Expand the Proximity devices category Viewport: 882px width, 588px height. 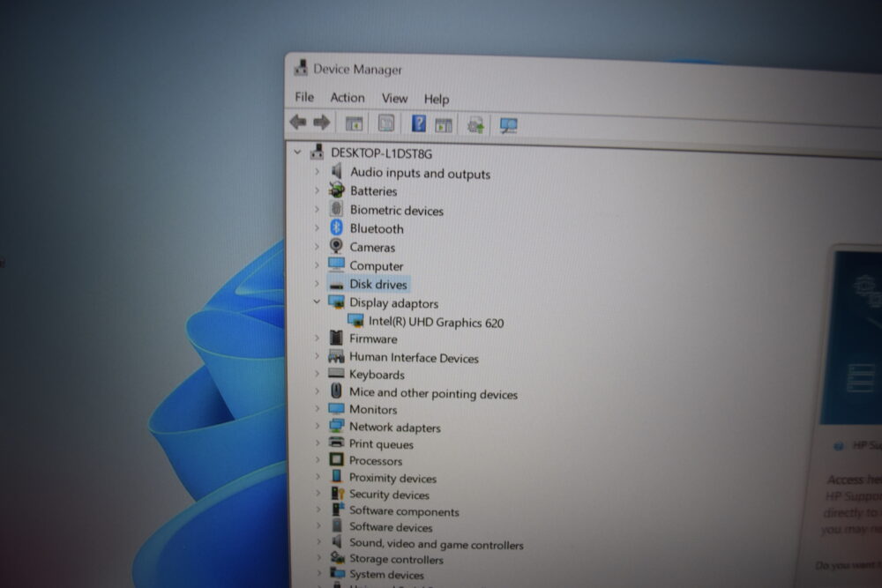coord(318,476)
